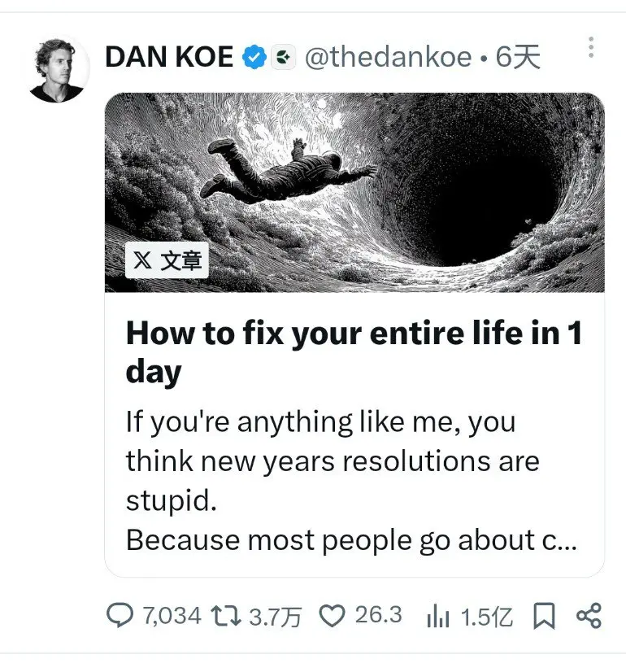
Task: Open the falling astronaut article image
Action: (x=354, y=193)
